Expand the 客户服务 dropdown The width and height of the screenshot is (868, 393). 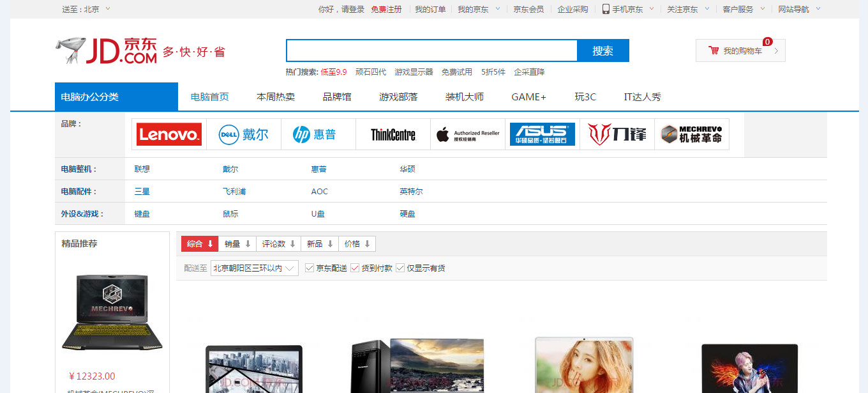[x=744, y=9]
